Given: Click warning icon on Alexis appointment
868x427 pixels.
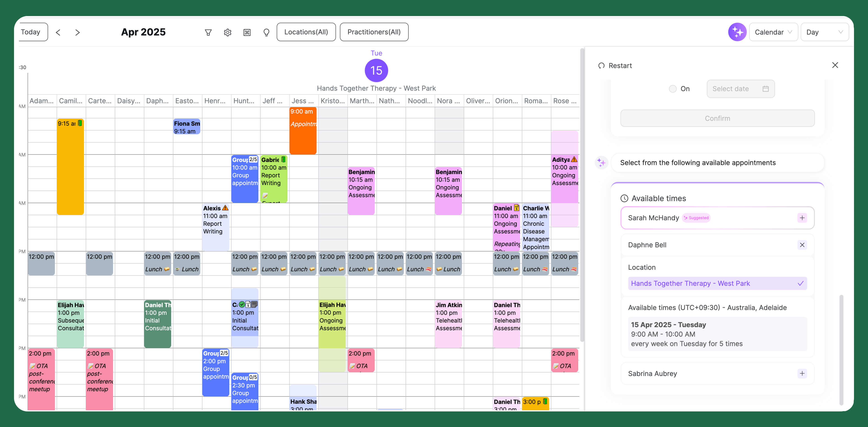Looking at the screenshot, I should 225,208.
